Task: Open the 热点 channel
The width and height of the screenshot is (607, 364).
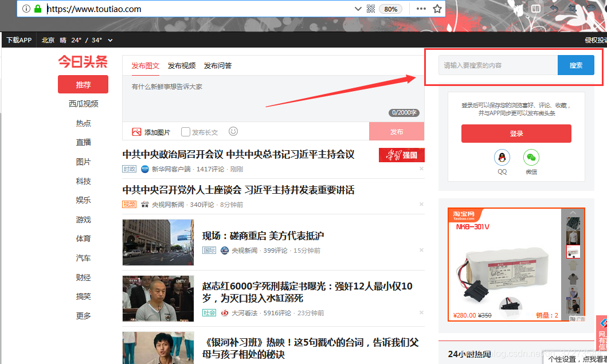Action: coord(83,123)
